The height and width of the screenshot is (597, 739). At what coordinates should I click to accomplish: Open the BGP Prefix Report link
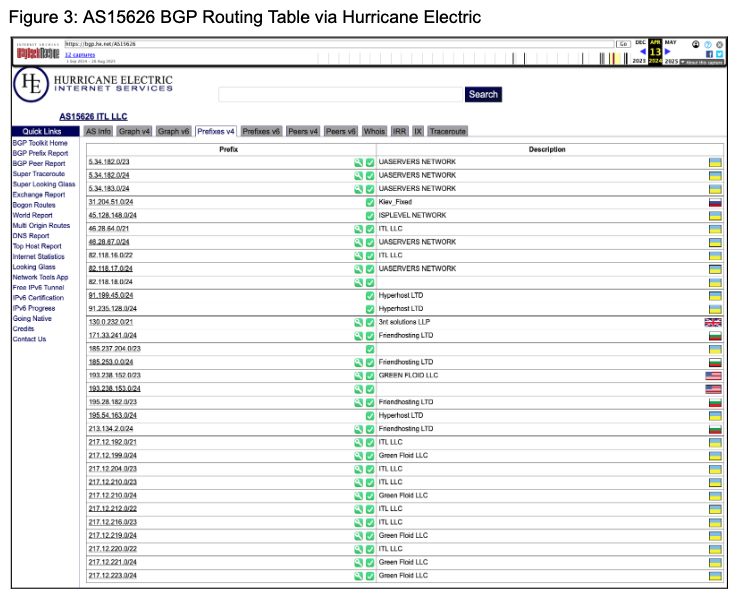click(41, 153)
